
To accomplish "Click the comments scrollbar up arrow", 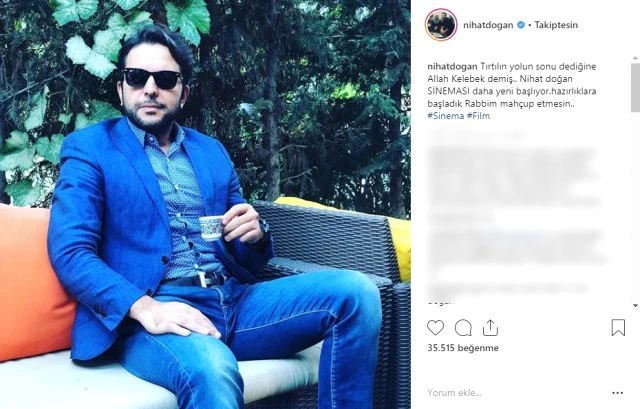I will point(635,59).
